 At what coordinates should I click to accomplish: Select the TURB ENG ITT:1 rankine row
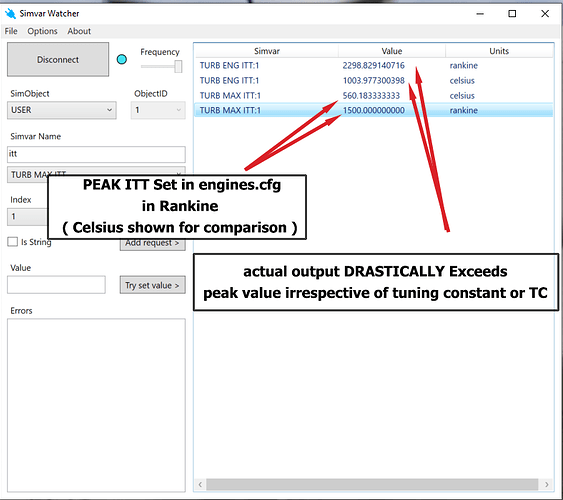point(373,65)
